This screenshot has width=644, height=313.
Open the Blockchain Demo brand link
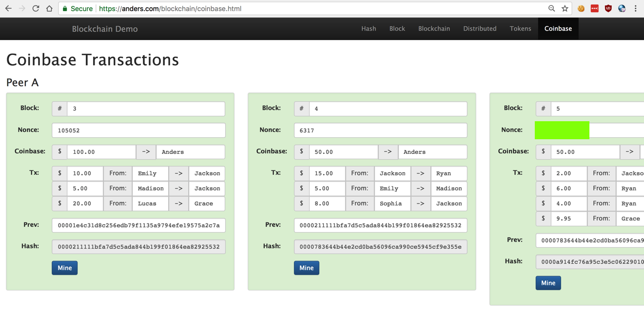pos(105,29)
